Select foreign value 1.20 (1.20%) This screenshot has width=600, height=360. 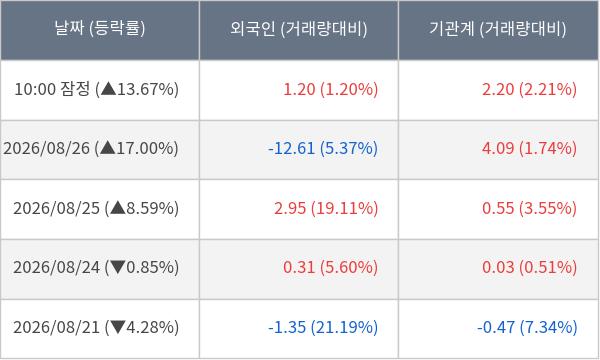[x=330, y=90]
